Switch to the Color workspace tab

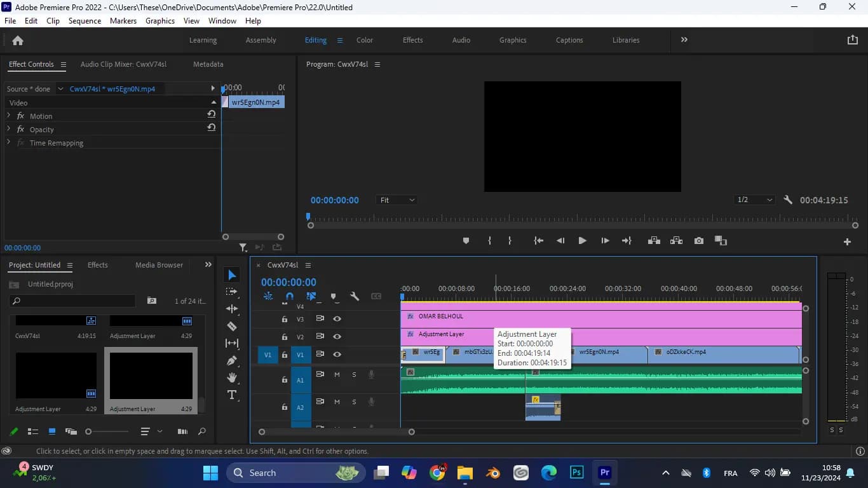(x=365, y=40)
